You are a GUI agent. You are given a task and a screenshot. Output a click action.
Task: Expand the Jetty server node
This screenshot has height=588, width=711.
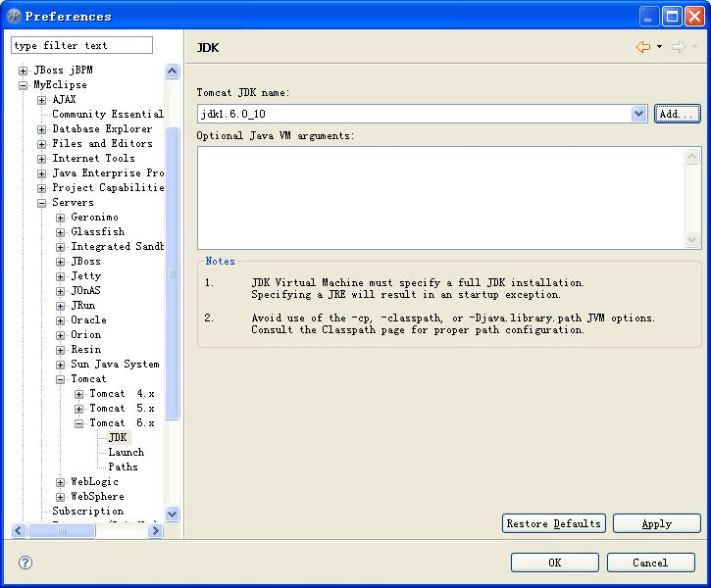point(60,276)
